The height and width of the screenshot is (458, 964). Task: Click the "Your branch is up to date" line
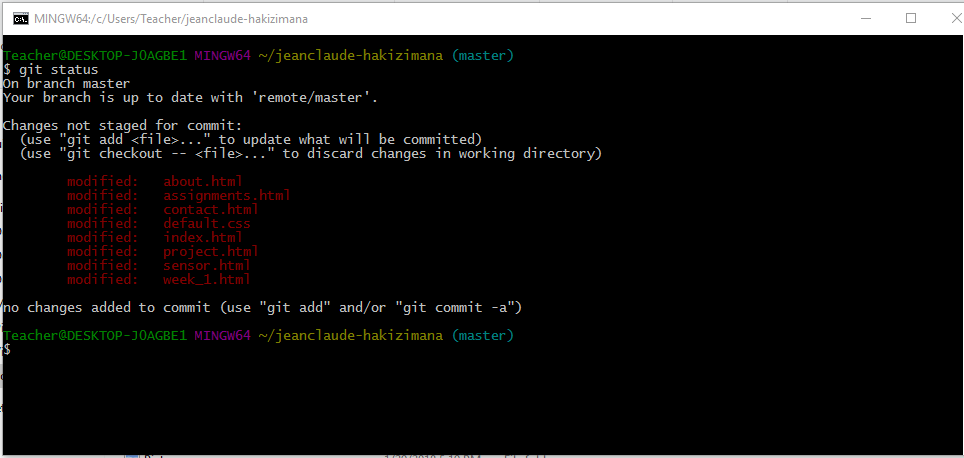191,98
